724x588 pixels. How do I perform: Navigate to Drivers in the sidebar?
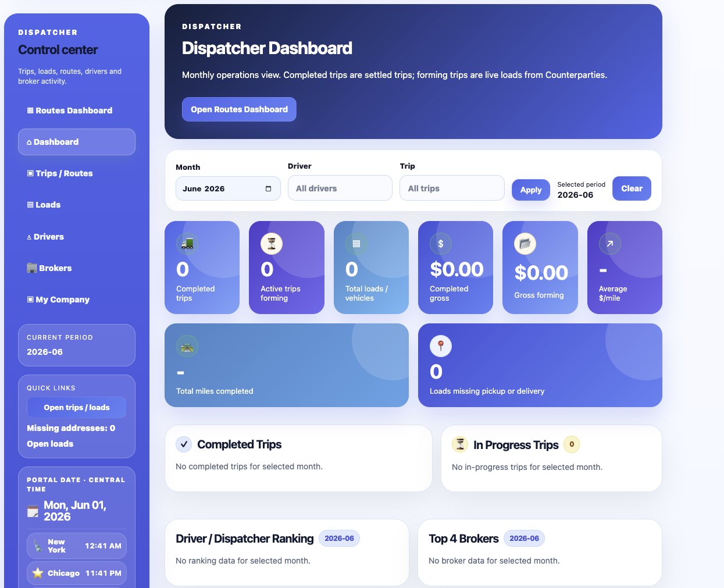point(77,237)
